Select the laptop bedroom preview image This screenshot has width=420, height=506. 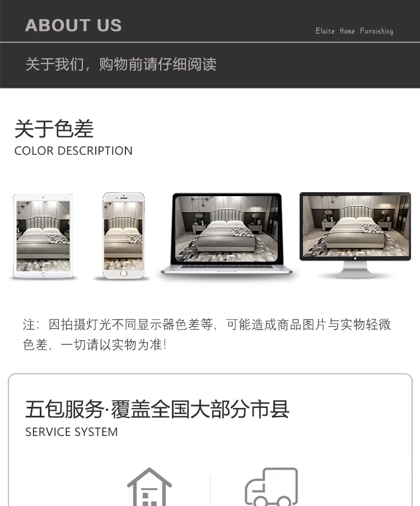pos(227,234)
